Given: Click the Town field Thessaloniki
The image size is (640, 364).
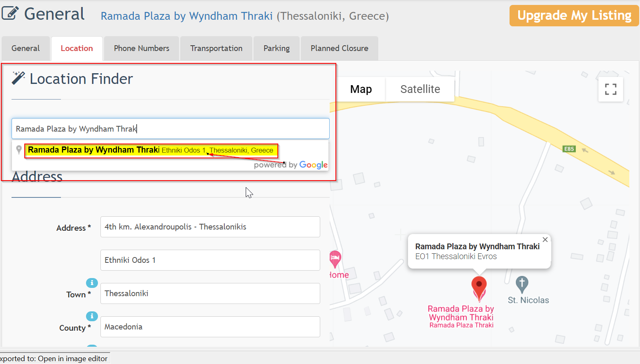Looking at the screenshot, I should [210, 293].
